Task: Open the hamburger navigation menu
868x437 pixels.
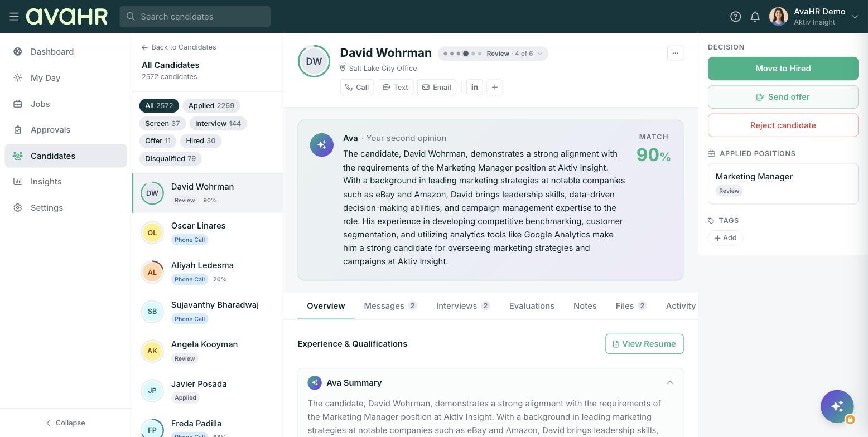Action: pos(15,17)
